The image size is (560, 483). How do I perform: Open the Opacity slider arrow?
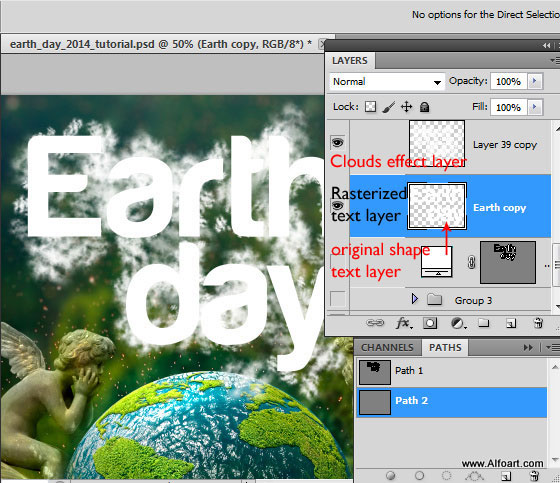pos(535,81)
